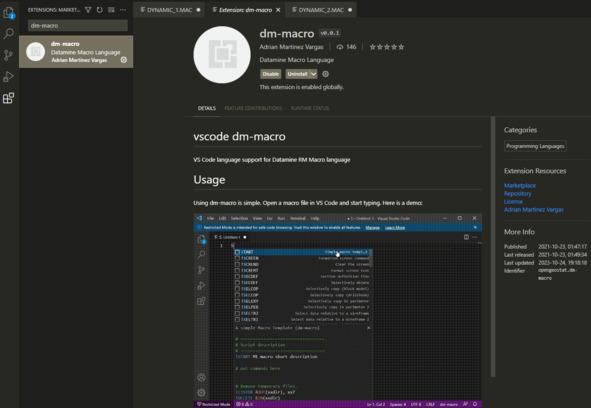Open the Source Control view
This screenshot has height=408, width=591.
tap(8, 55)
